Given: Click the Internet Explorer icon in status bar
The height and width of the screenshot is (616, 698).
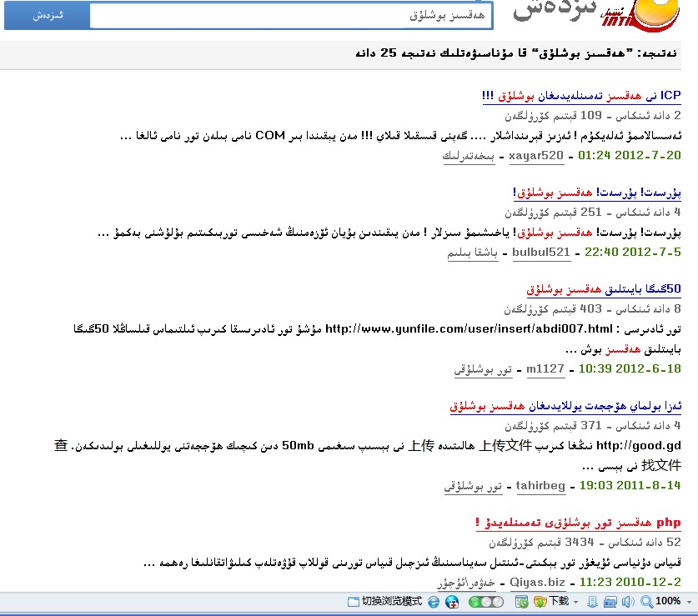Looking at the screenshot, I should pyautogui.click(x=434, y=602).
